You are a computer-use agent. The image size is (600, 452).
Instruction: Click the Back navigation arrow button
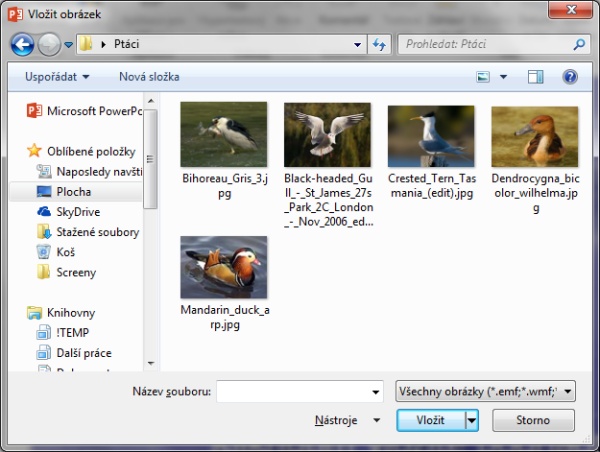click(22, 45)
